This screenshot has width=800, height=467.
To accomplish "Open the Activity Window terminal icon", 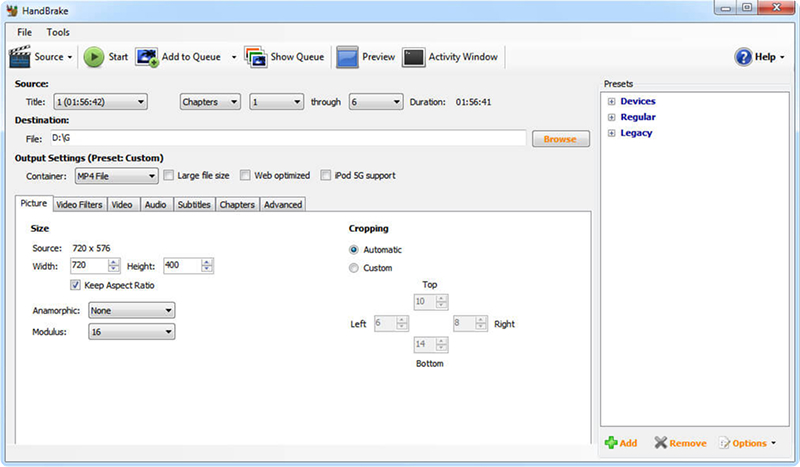I will (413, 57).
